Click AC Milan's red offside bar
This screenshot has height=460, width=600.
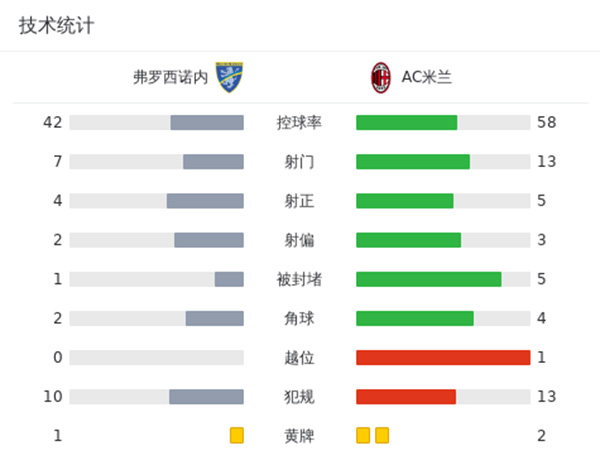443,357
